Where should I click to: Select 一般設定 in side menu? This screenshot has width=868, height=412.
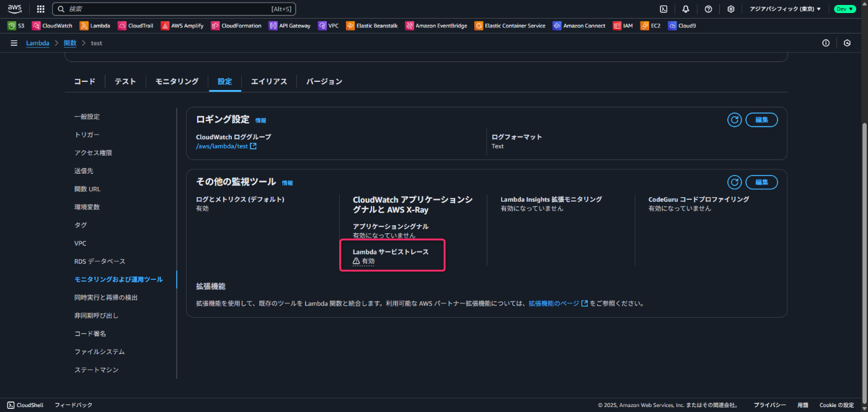[x=87, y=117]
